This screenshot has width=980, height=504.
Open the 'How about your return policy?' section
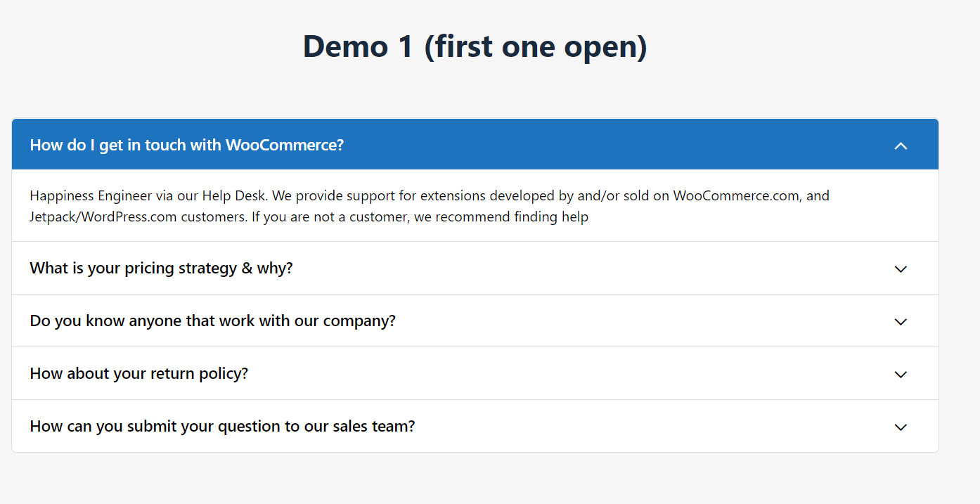point(475,373)
